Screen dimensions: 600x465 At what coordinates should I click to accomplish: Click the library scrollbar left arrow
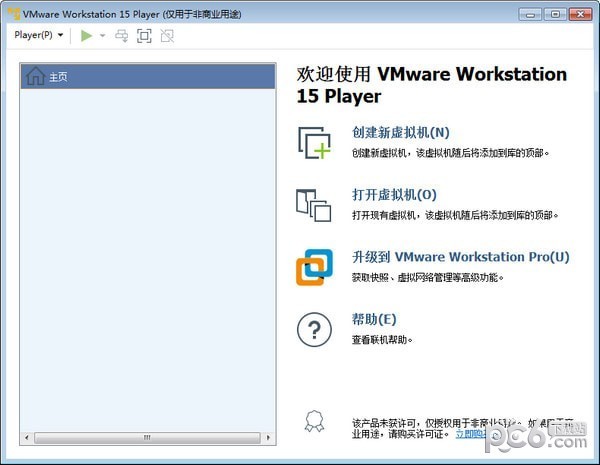click(26, 437)
